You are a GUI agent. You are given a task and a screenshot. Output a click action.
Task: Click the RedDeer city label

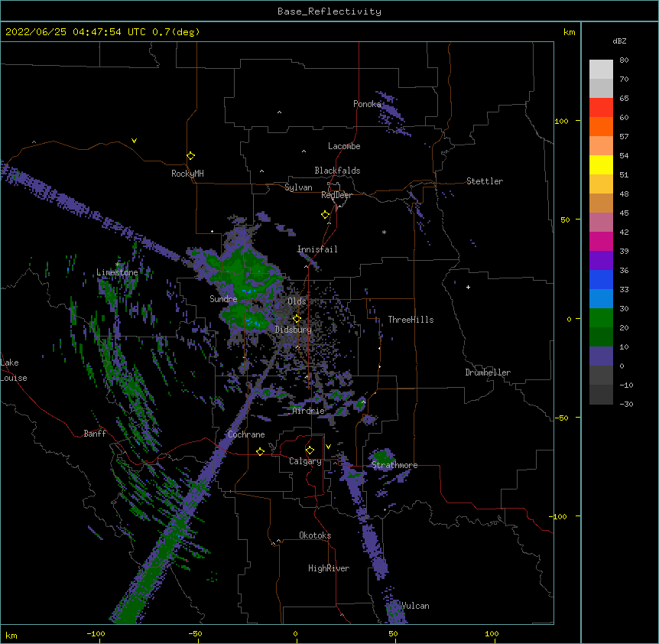tap(336, 195)
